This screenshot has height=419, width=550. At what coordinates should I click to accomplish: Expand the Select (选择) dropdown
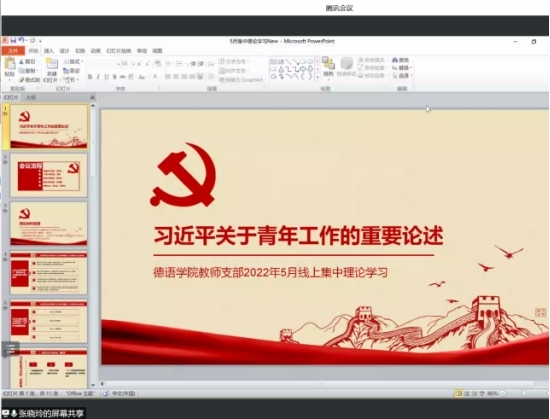click(x=402, y=76)
